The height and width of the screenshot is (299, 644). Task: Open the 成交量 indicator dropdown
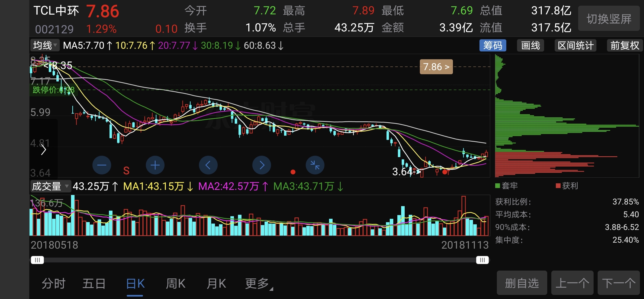pos(50,186)
